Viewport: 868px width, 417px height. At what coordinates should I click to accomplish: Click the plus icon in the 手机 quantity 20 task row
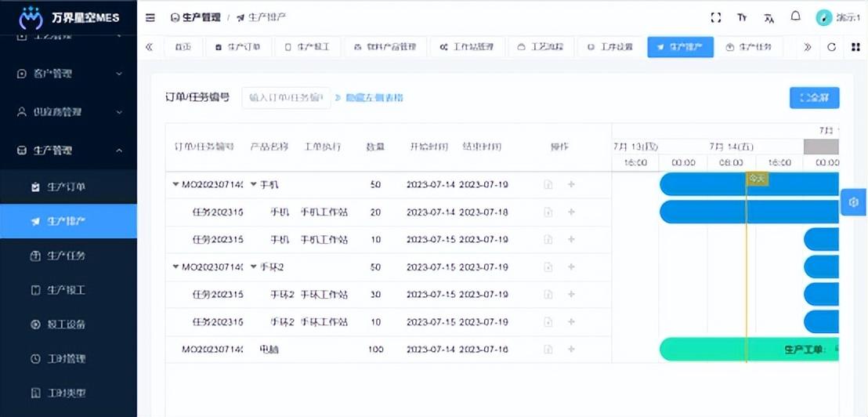point(571,212)
